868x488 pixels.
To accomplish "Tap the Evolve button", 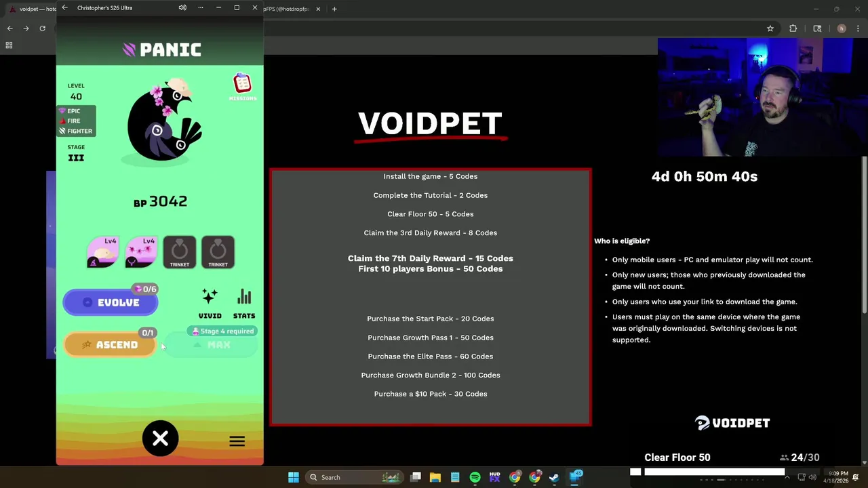I will point(111,302).
